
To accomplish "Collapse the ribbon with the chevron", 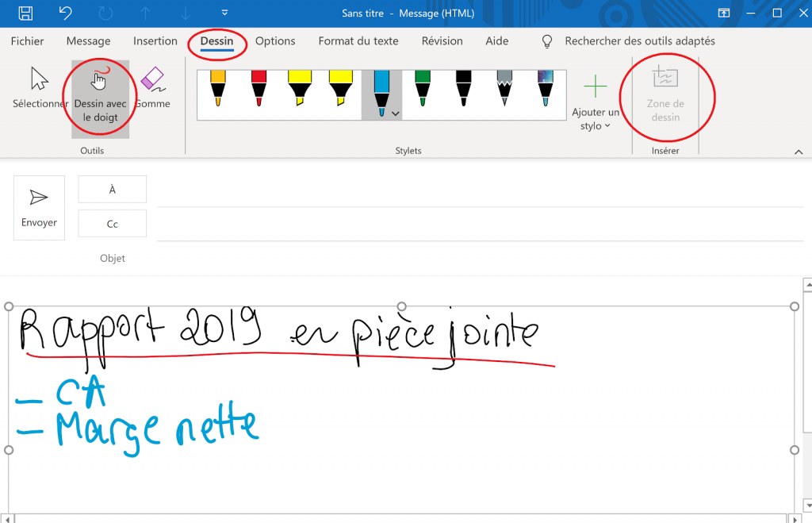I will pyautogui.click(x=799, y=152).
